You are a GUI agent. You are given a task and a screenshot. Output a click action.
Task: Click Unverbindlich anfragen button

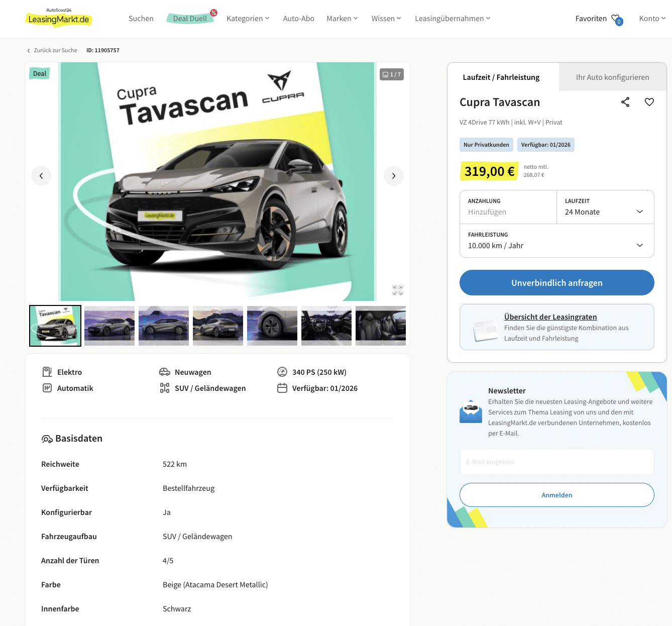click(x=557, y=283)
